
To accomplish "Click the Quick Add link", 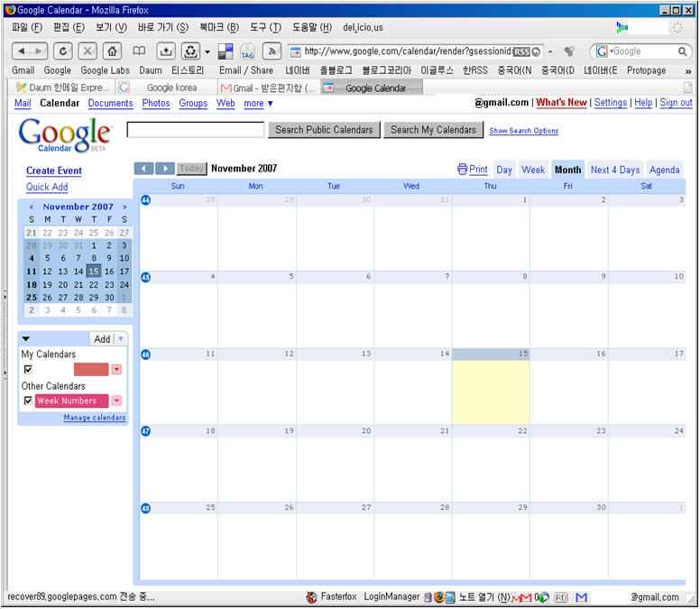I will pos(47,187).
